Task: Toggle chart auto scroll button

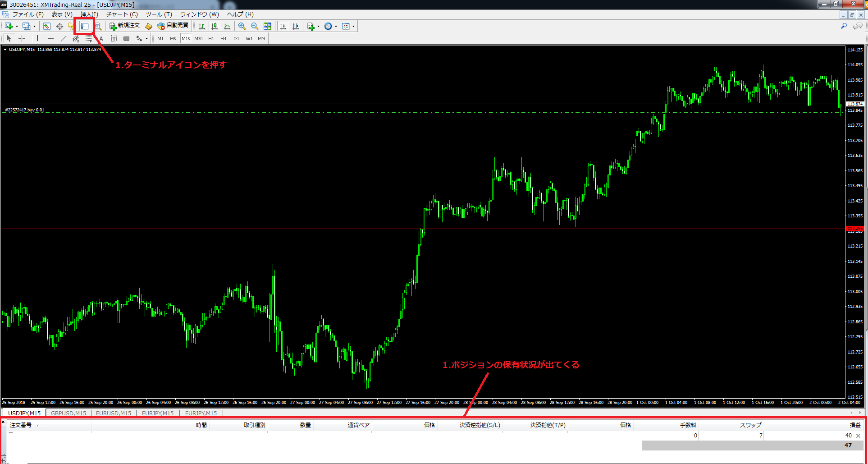Action: coord(283,26)
